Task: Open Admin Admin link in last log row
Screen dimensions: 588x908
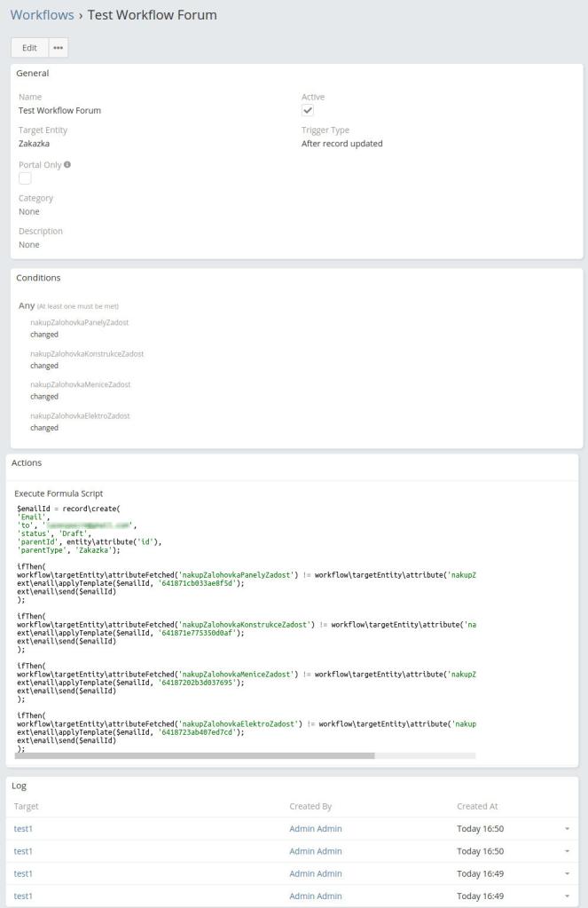Action: tap(316, 896)
